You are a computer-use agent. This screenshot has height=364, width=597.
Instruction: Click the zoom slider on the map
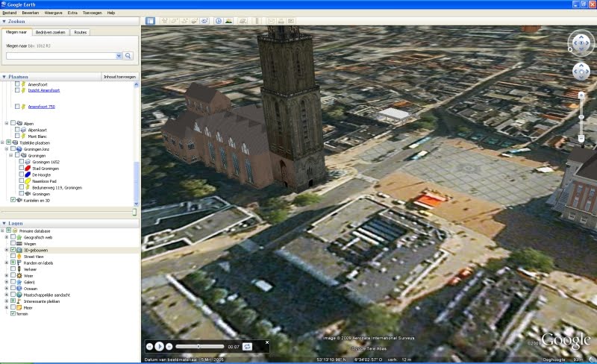coord(581,117)
